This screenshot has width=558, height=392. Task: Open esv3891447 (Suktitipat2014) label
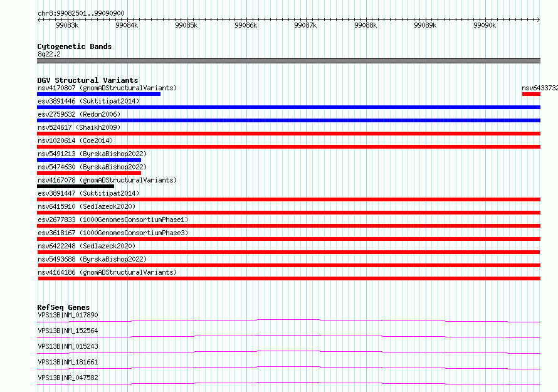88,193
